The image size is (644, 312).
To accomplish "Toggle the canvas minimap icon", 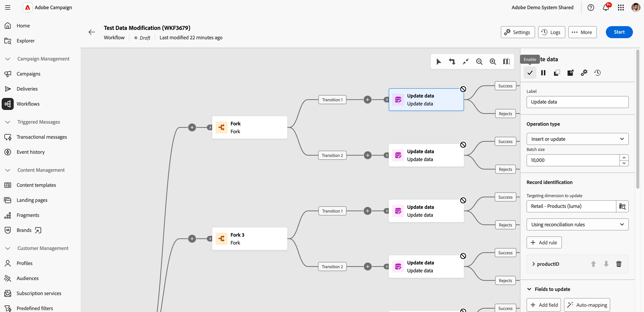I will (x=506, y=61).
